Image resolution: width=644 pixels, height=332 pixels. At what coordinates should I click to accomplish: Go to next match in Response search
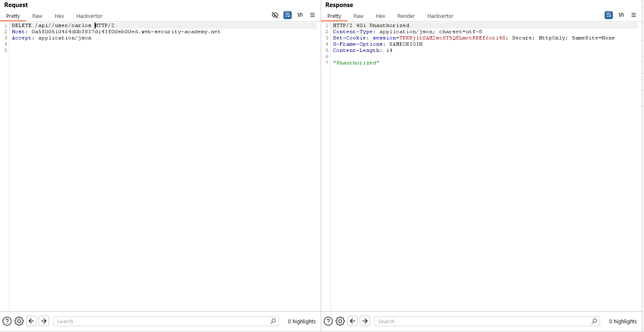coord(365,321)
